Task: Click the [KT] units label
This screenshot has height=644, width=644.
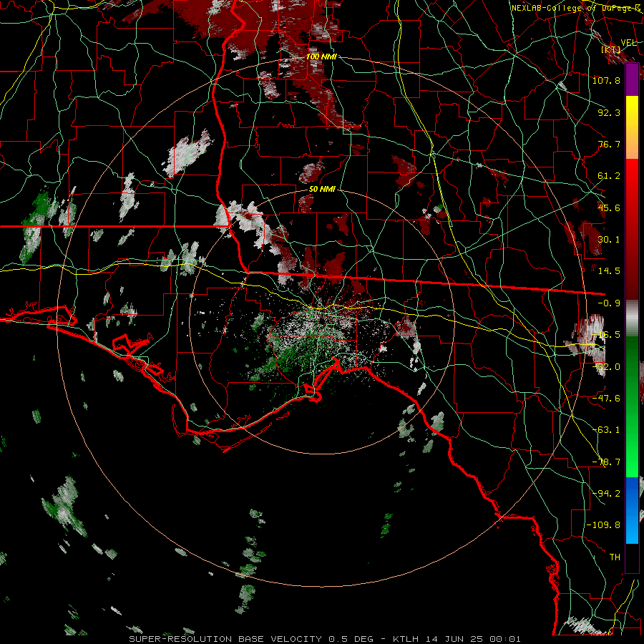Action: [x=611, y=49]
